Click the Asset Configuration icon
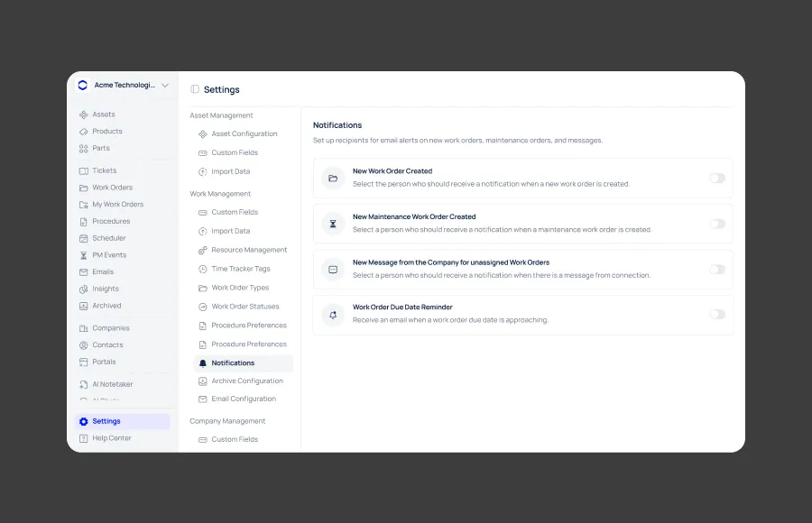 pos(203,134)
